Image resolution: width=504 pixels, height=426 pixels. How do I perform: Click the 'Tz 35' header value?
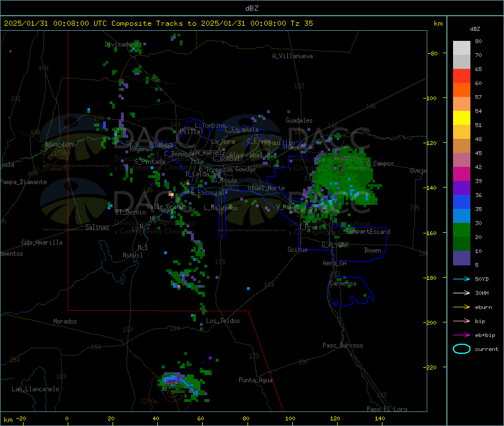click(x=301, y=24)
